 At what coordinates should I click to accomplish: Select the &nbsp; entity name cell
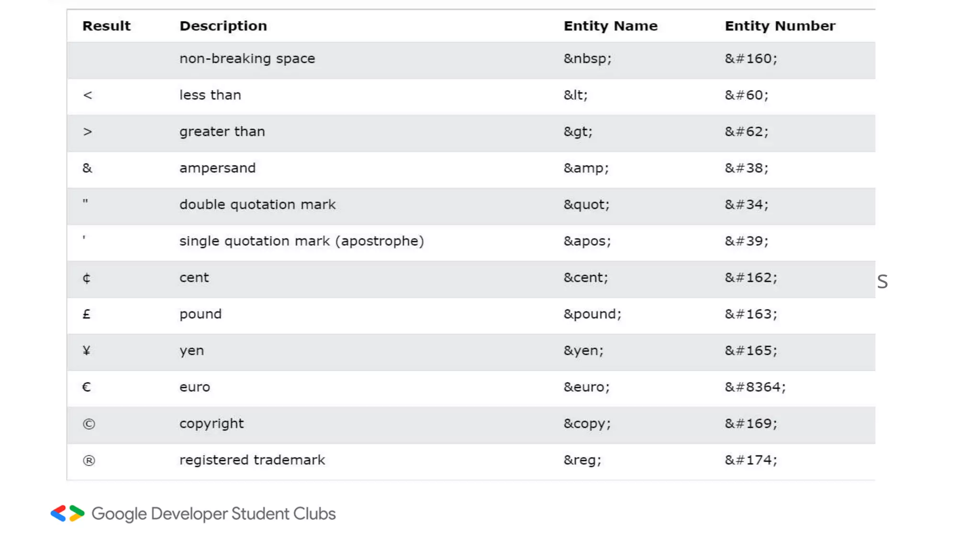(587, 59)
